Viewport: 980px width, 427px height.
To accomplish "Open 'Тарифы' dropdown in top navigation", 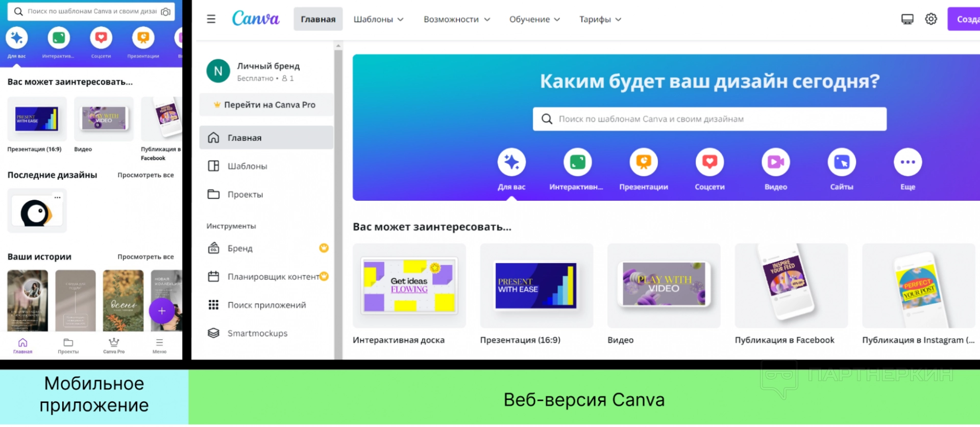I will (x=600, y=19).
